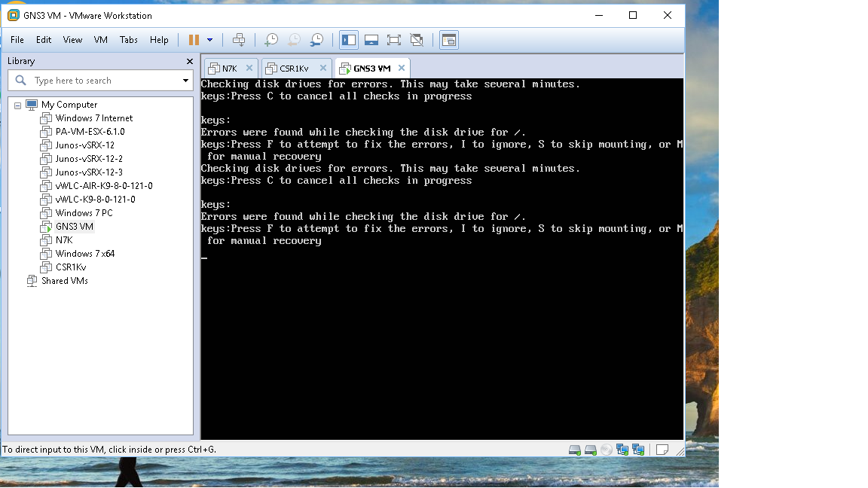Send Ctrl+Alt+Del to the virtual machine
The width and height of the screenshot is (868, 488).
click(241, 39)
